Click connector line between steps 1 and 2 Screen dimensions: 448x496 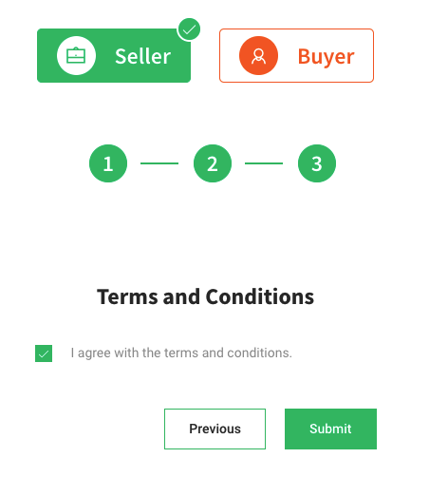point(159,163)
